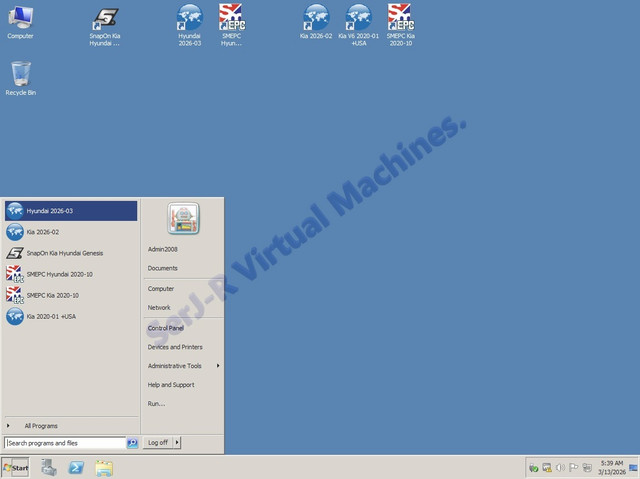Click the Start button

pos(16,468)
